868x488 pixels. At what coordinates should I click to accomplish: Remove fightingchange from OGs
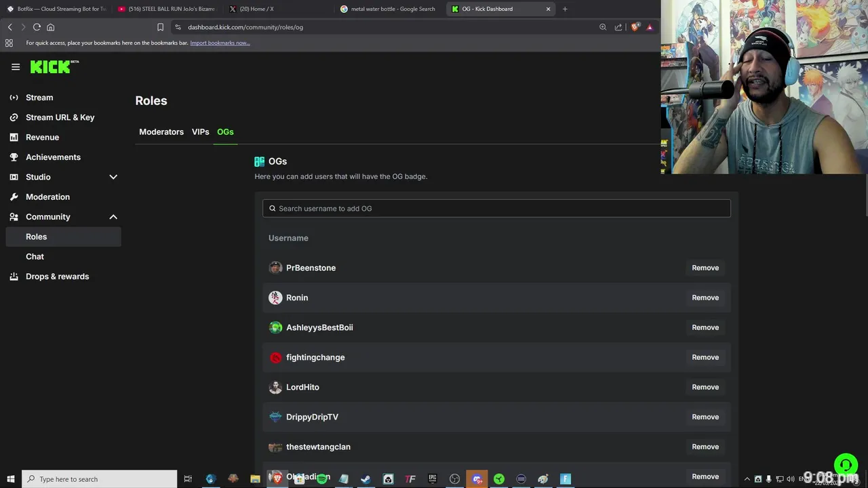click(x=705, y=357)
